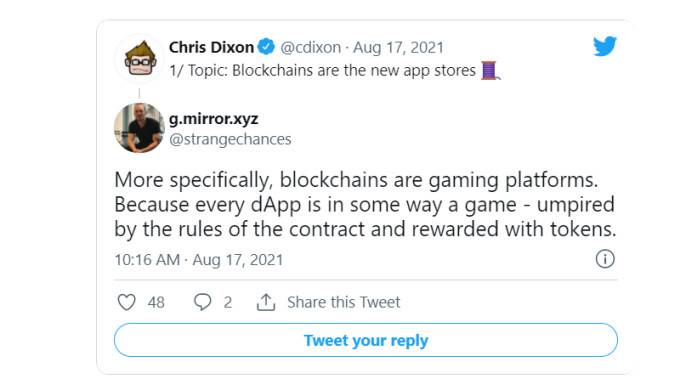Open the @cdixon handle link
The width and height of the screenshot is (686, 391).
[310, 47]
